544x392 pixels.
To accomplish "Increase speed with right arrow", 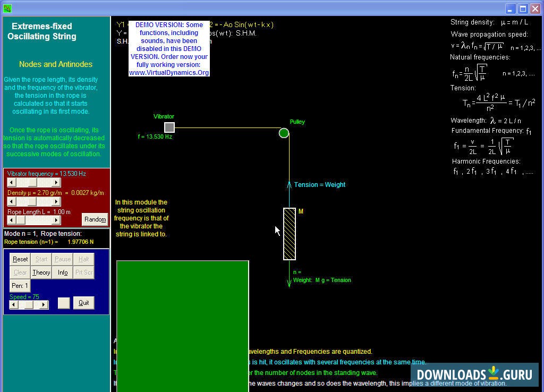I will 44,304.
